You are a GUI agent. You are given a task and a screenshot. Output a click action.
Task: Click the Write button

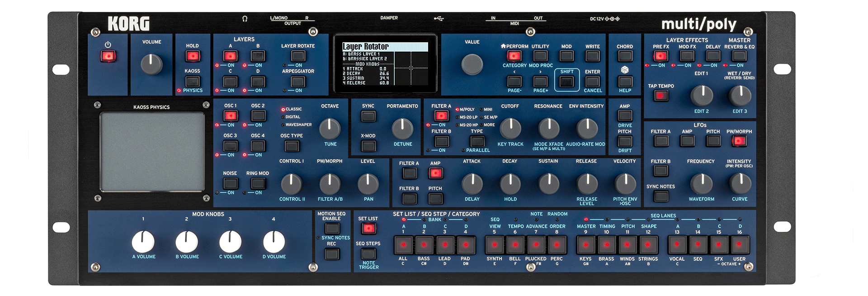pos(593,56)
